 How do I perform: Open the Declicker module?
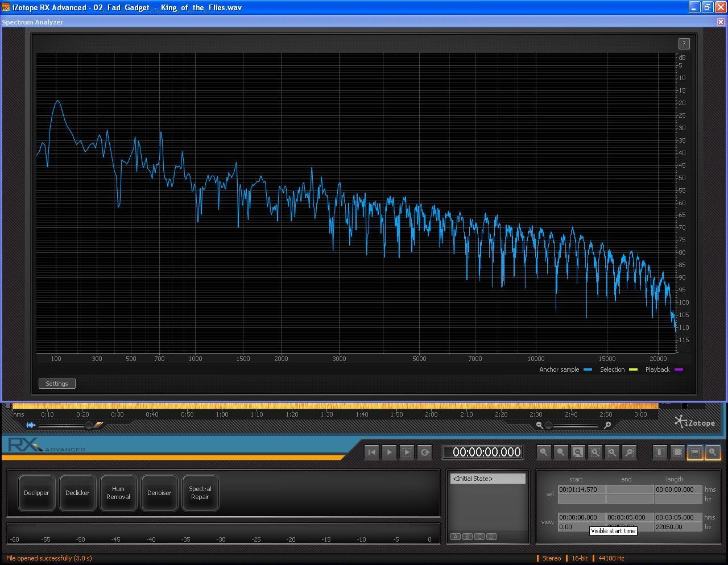(x=77, y=493)
